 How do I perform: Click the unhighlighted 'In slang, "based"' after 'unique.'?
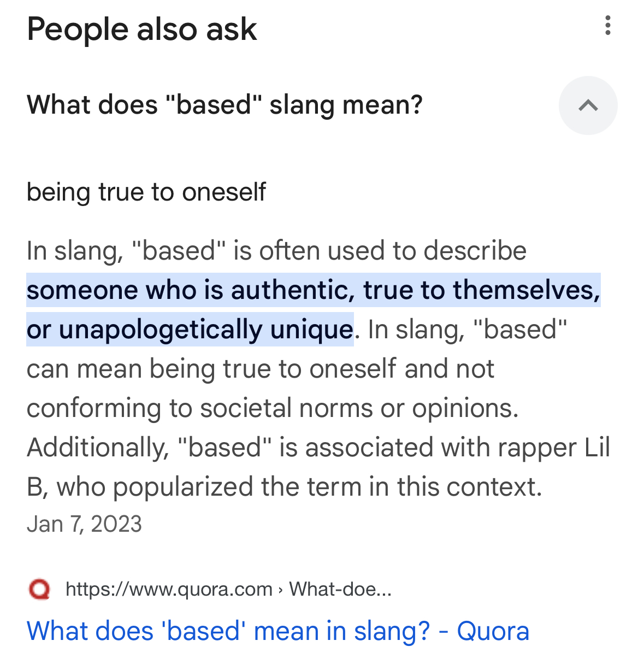(468, 330)
